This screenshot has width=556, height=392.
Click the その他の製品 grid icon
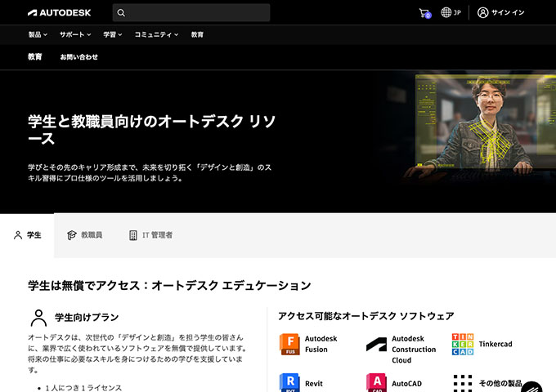tap(463, 383)
